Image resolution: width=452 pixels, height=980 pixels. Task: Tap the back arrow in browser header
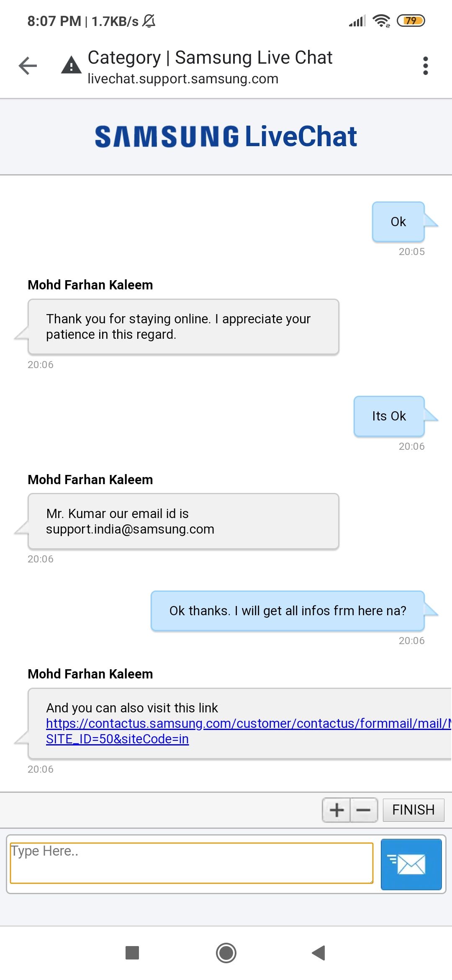click(28, 66)
